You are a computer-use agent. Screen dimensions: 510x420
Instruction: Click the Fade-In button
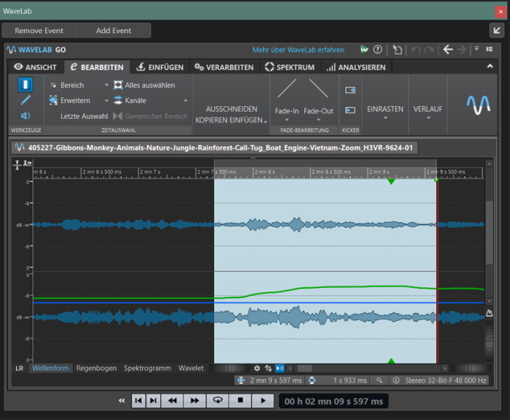[287, 97]
